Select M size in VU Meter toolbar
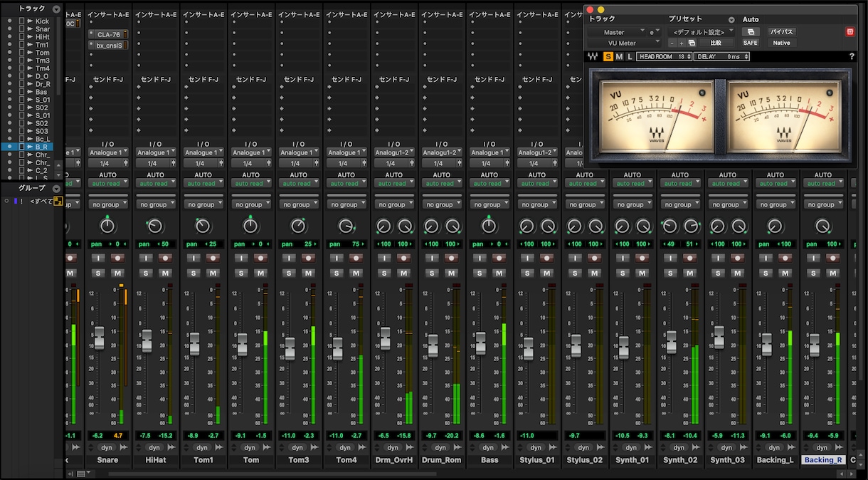The image size is (868, 480). pyautogui.click(x=619, y=56)
